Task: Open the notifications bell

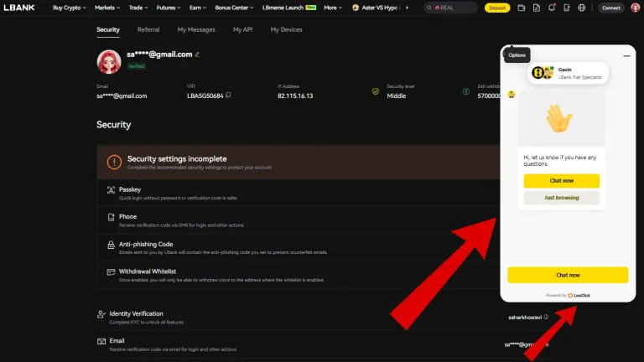Action: pyautogui.click(x=552, y=8)
